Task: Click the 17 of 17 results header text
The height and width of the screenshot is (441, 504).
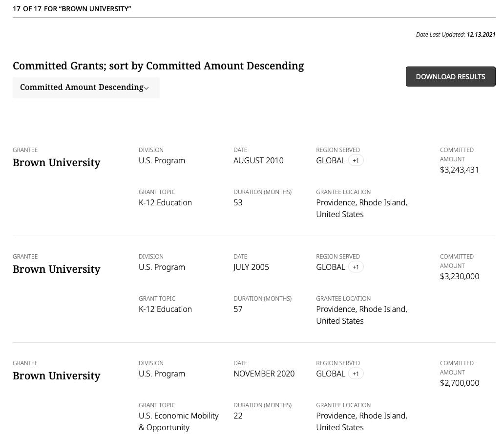Action: (72, 9)
